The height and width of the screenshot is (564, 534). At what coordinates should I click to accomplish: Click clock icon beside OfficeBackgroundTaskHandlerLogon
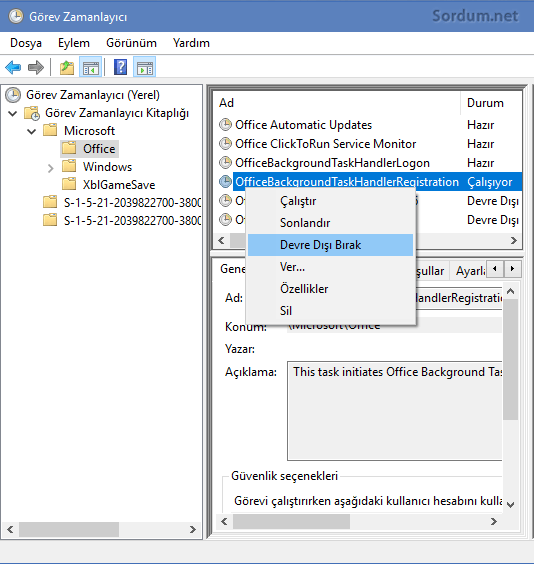tap(225, 163)
